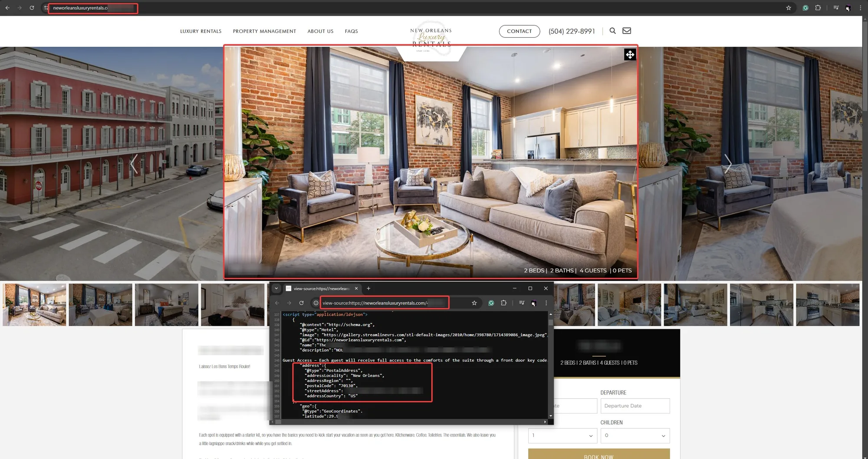
Task: Go back in the main browser window
Action: (7, 8)
